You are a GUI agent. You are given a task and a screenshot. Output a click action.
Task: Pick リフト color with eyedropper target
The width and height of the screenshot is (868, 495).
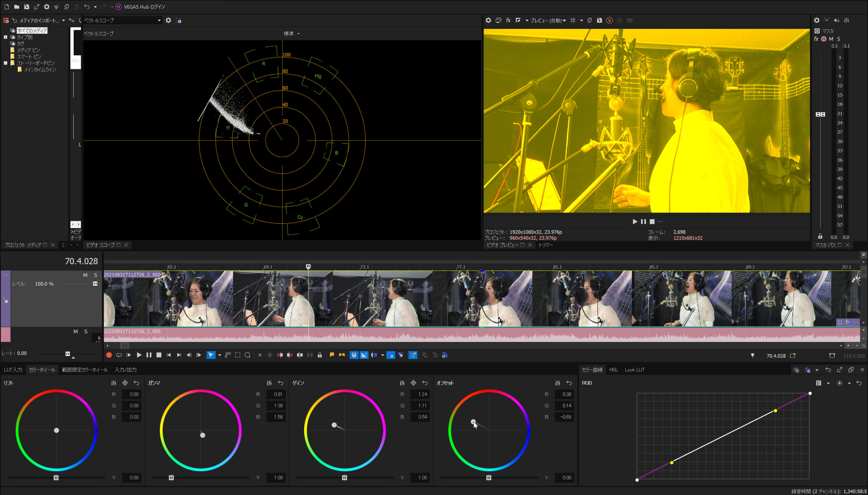tap(125, 383)
